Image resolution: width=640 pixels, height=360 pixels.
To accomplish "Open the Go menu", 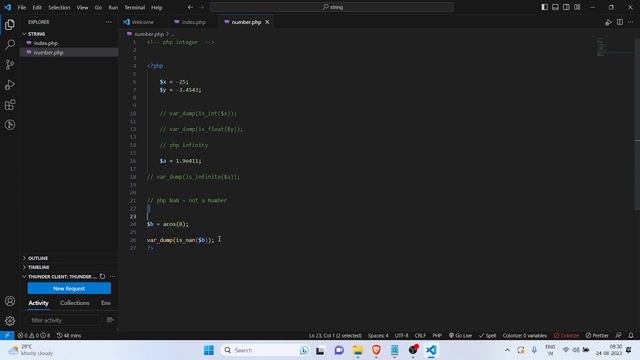I will [x=98, y=7].
